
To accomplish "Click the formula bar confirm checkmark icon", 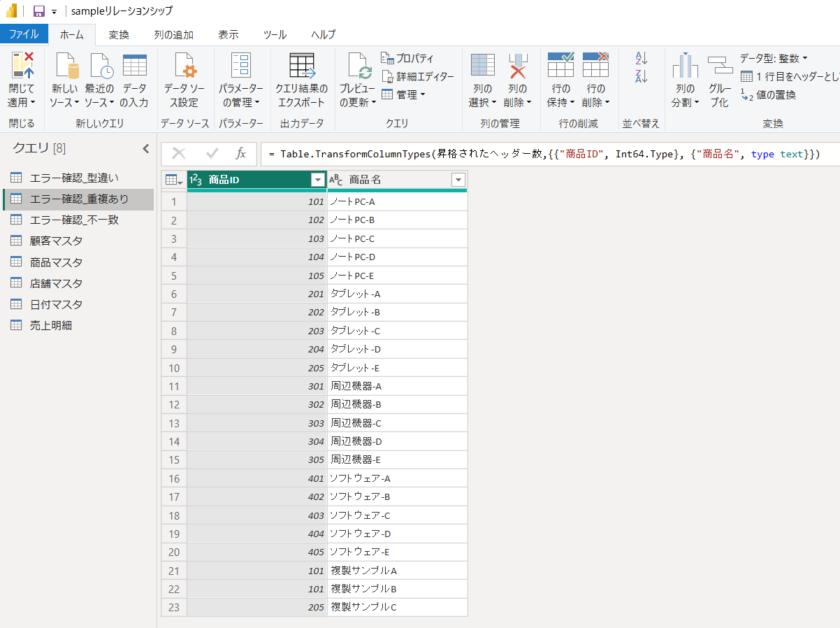I will [212, 153].
